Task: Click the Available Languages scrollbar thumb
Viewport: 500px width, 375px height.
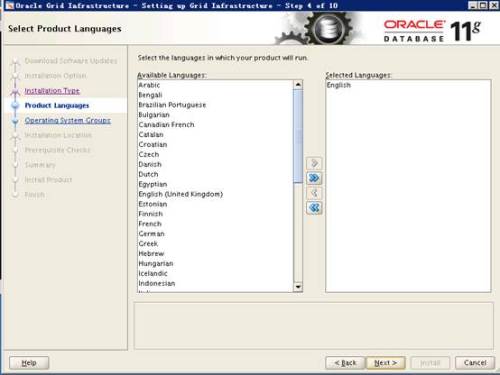Action: (298, 136)
